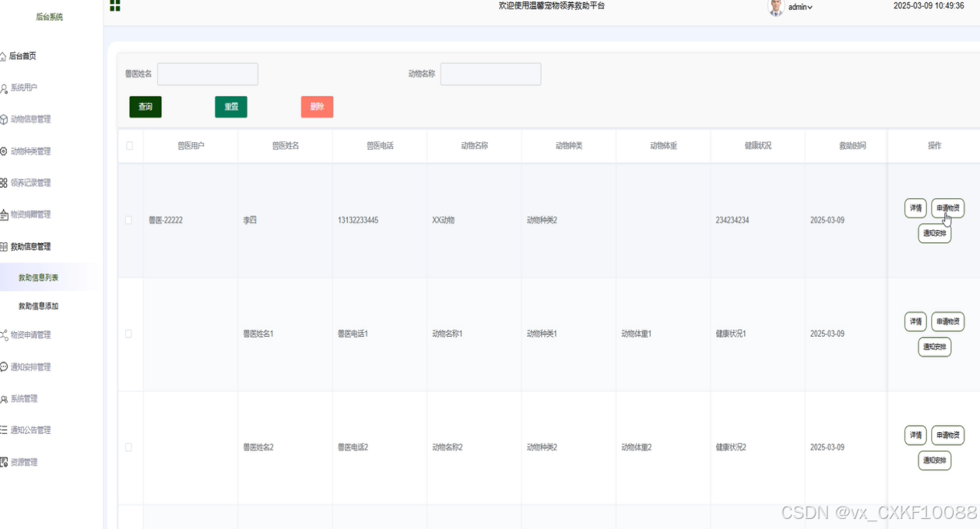Click 申请物资 for the 兽医姓名2 row

point(948,435)
